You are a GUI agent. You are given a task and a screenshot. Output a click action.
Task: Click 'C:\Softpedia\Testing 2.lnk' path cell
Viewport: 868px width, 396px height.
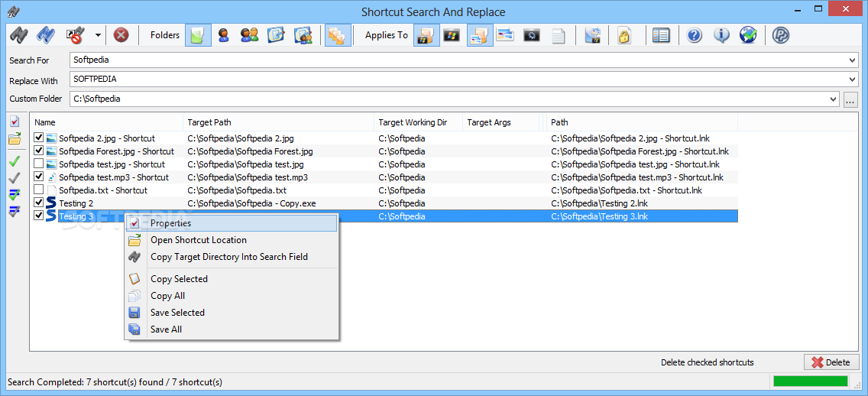599,203
